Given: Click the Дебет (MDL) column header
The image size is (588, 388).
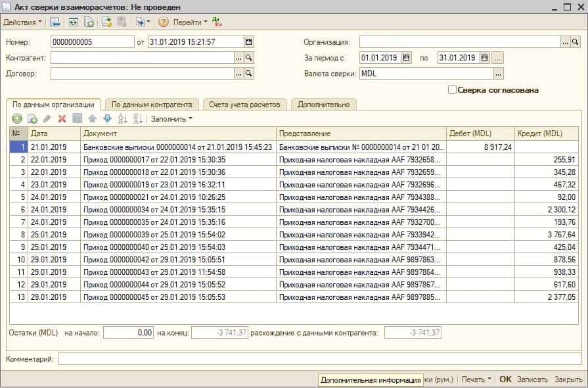Looking at the screenshot, I should click(480, 133).
